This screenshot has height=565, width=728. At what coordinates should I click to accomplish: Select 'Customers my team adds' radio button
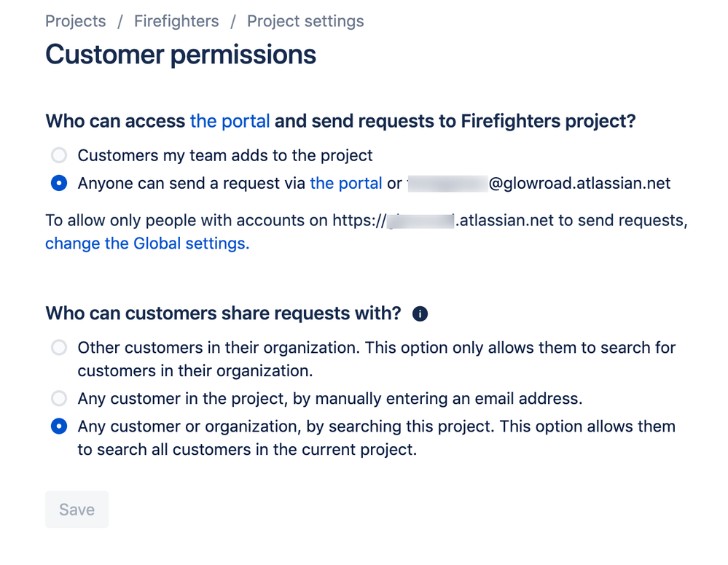coord(58,155)
